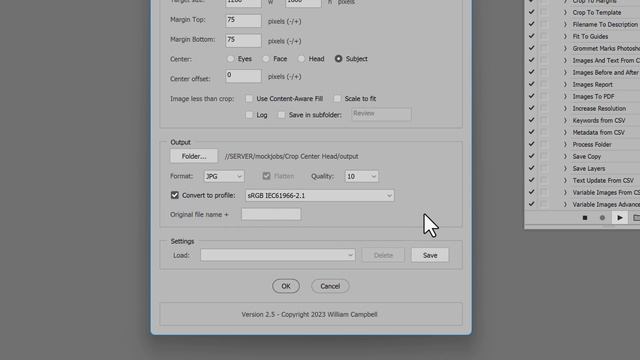
Task: Toggle the checkmark for Keywords from CSV action
Action: (531, 120)
